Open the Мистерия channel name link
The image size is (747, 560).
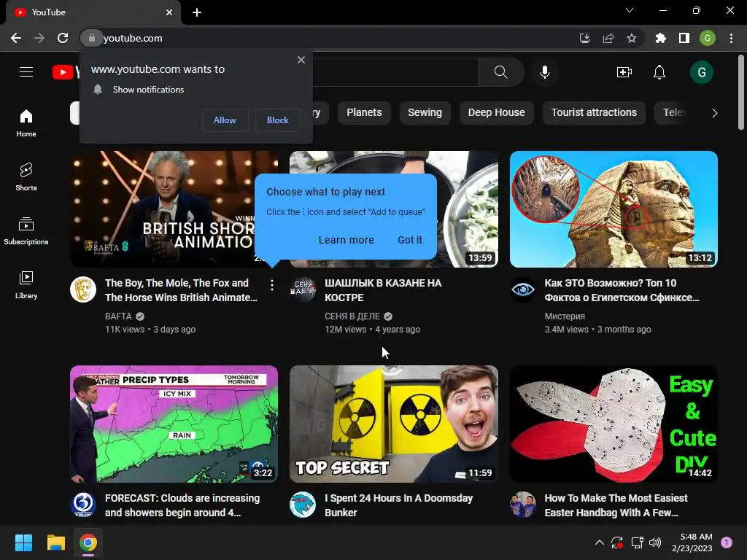pyautogui.click(x=565, y=316)
